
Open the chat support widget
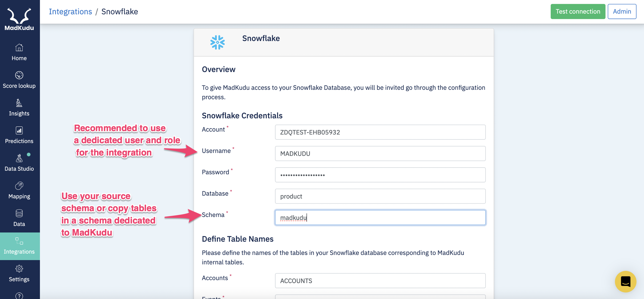(x=625, y=281)
